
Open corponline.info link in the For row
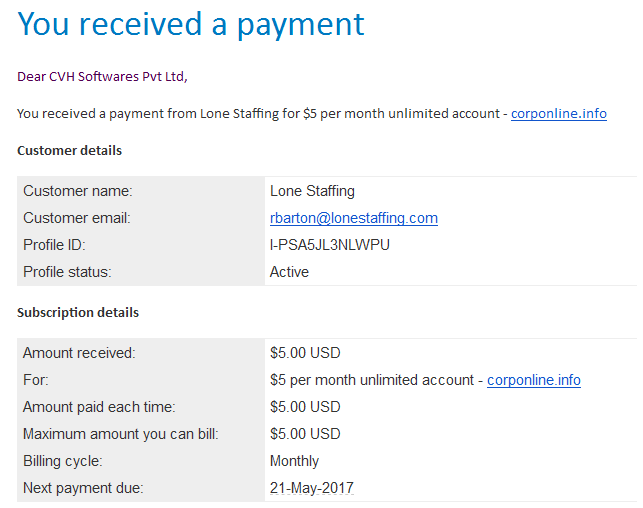(x=533, y=380)
